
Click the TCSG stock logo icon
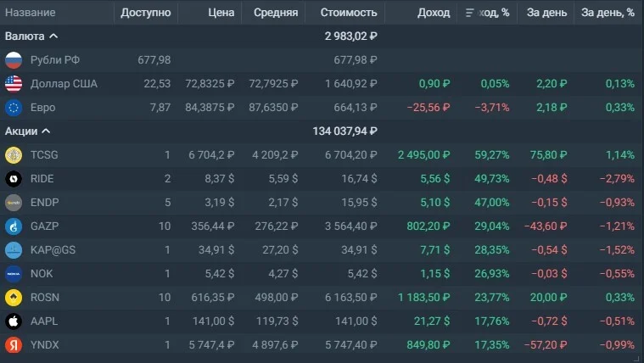(x=14, y=155)
